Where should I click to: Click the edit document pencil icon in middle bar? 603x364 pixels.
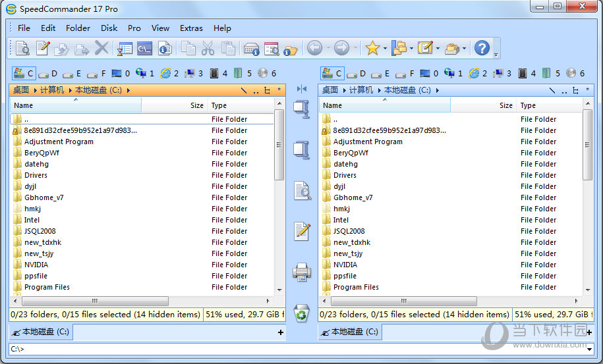[302, 231]
